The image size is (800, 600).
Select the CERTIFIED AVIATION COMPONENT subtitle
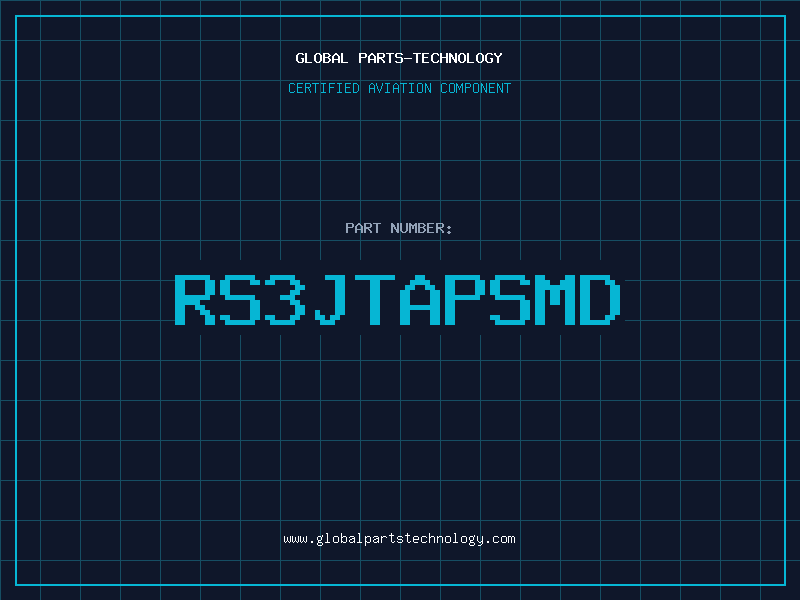[x=399, y=88]
